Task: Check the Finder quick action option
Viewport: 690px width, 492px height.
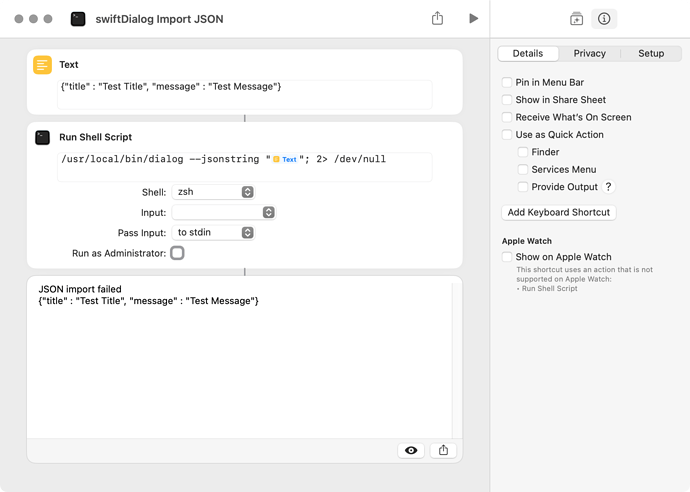Action: coord(523,152)
